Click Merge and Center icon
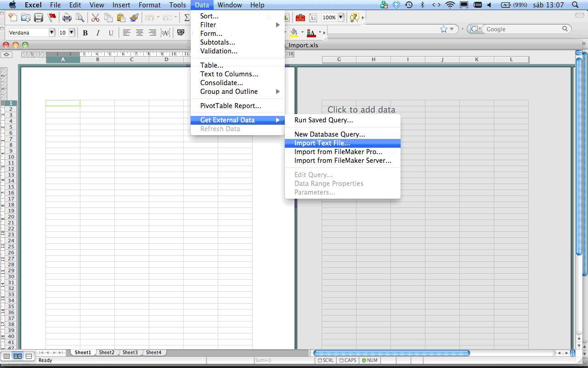 (165, 33)
